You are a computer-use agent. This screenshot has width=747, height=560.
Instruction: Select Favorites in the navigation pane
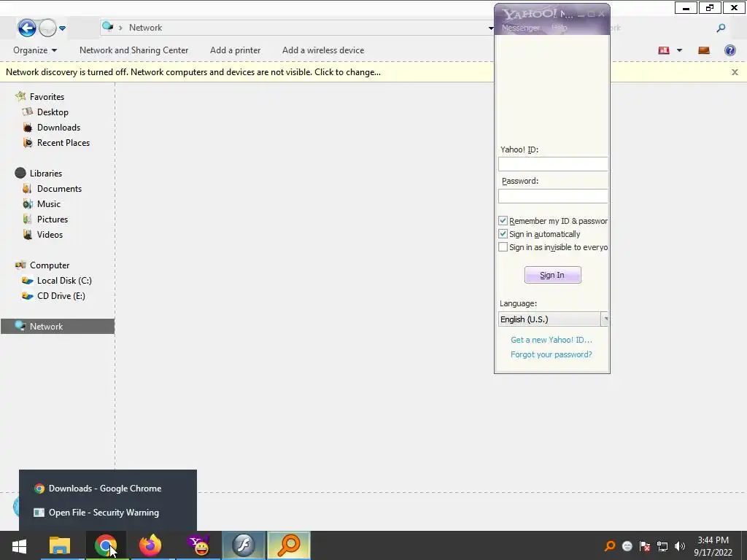tap(47, 97)
